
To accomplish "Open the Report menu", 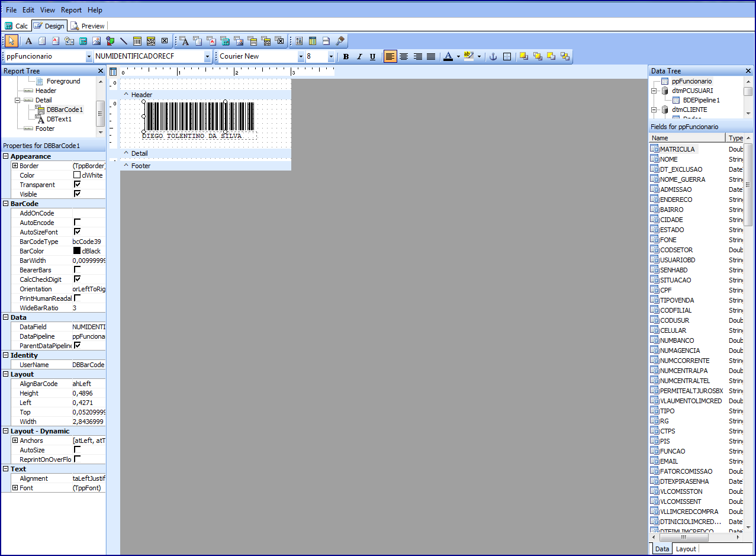I will pos(72,10).
